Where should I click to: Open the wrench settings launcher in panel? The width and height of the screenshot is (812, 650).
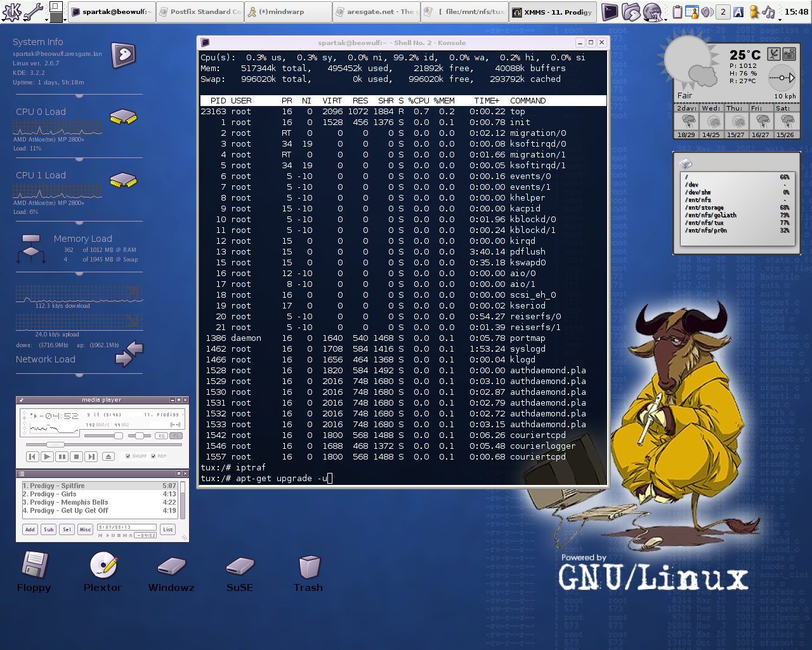point(34,11)
